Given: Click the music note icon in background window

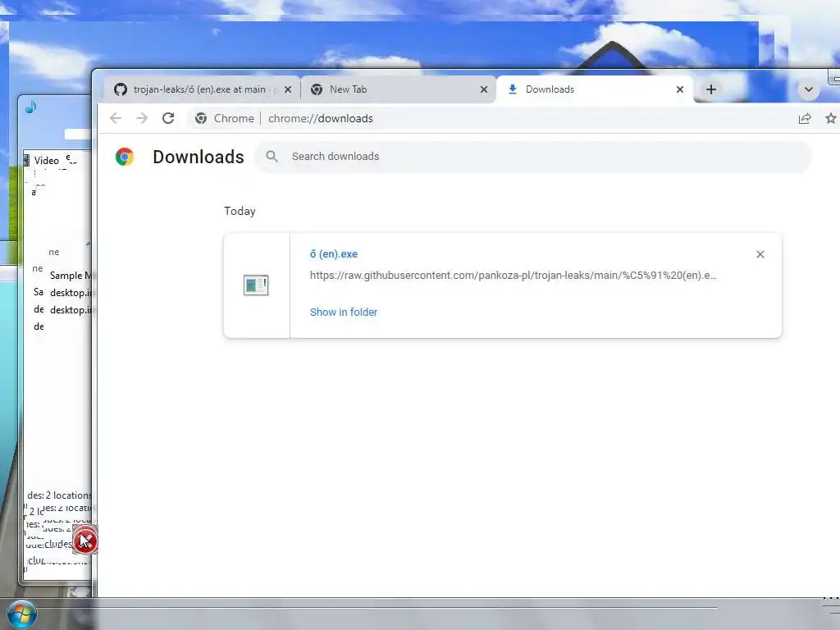Looking at the screenshot, I should pos(30,107).
